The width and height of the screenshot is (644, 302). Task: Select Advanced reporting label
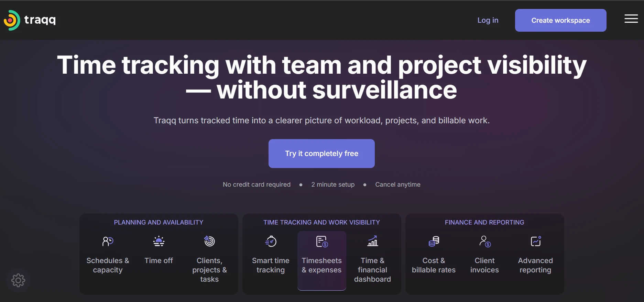click(x=536, y=265)
